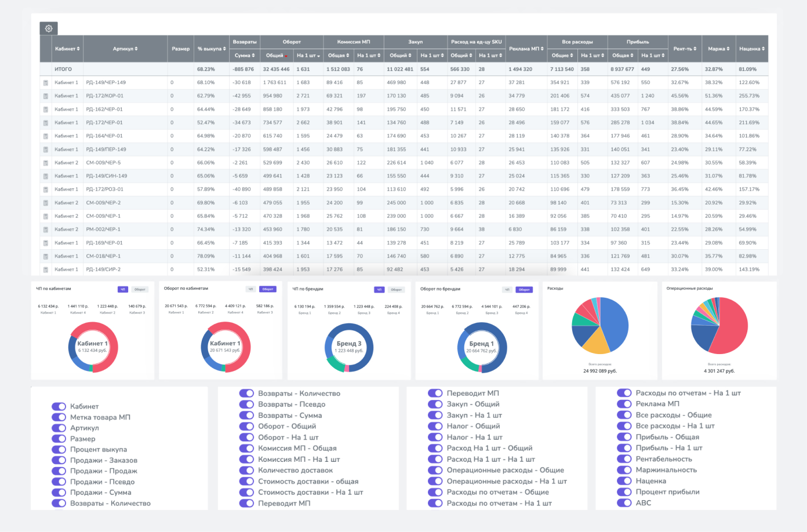Open table settings with the gear icon
Screen dimensions: 807x532
pos(49,28)
